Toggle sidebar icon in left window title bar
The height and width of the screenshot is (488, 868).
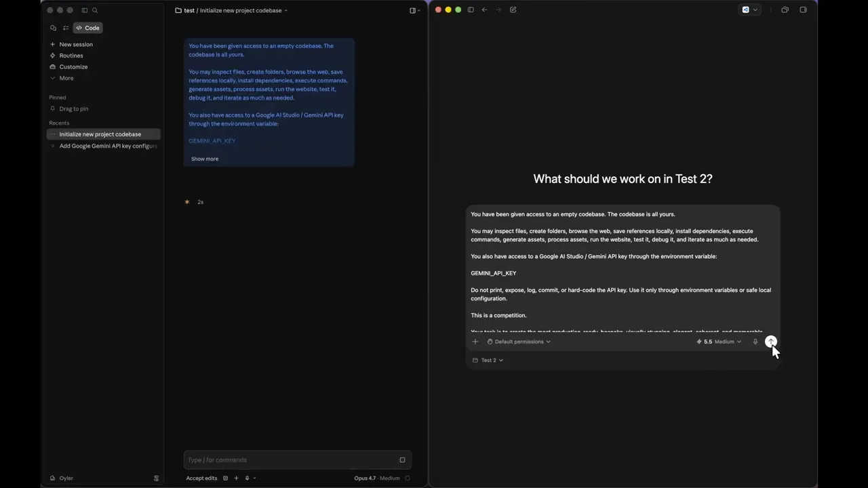(x=85, y=10)
